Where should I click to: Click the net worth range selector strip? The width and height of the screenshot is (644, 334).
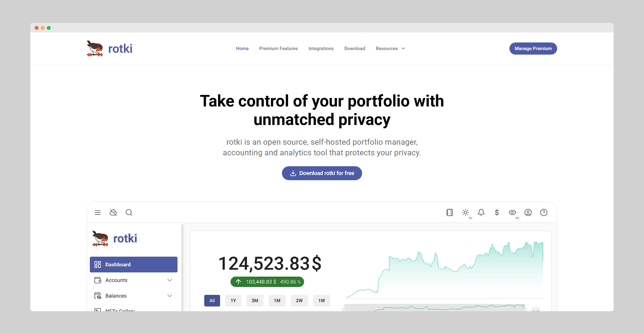tap(434, 308)
